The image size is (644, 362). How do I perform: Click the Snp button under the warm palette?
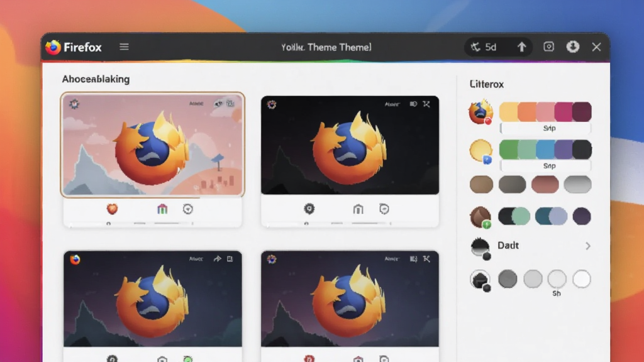click(545, 128)
